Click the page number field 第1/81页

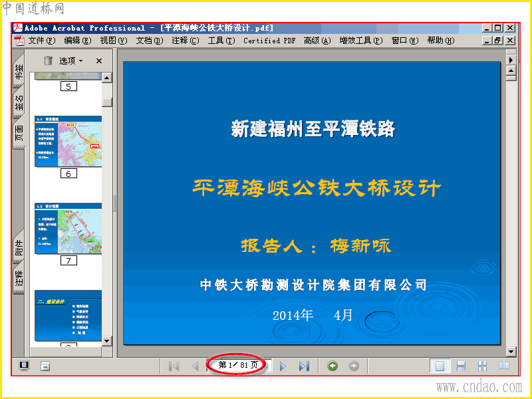pos(238,365)
